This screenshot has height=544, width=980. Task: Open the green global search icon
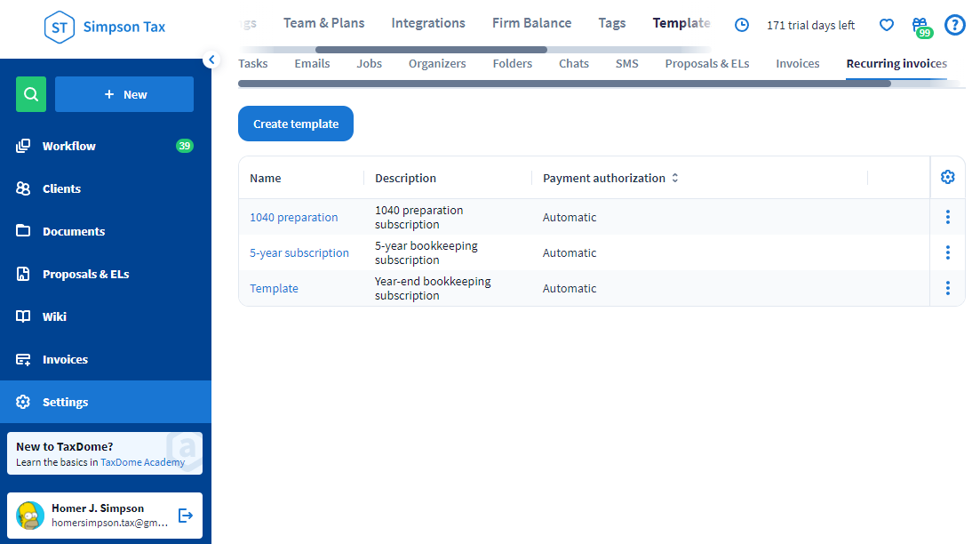point(30,93)
